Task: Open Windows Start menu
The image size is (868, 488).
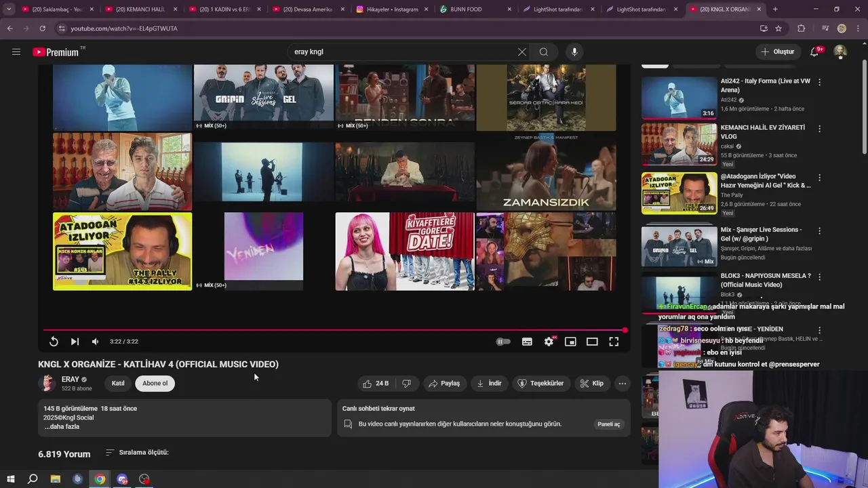Action: click(10, 479)
